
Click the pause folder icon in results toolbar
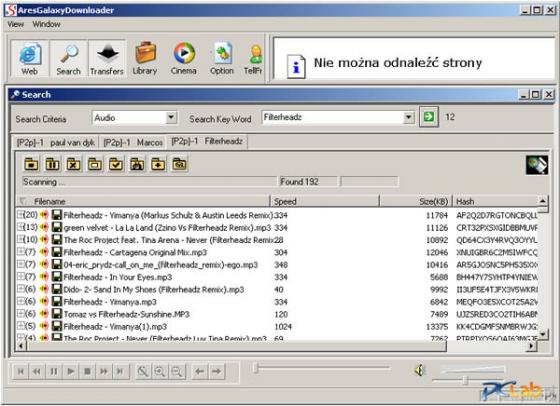52,164
